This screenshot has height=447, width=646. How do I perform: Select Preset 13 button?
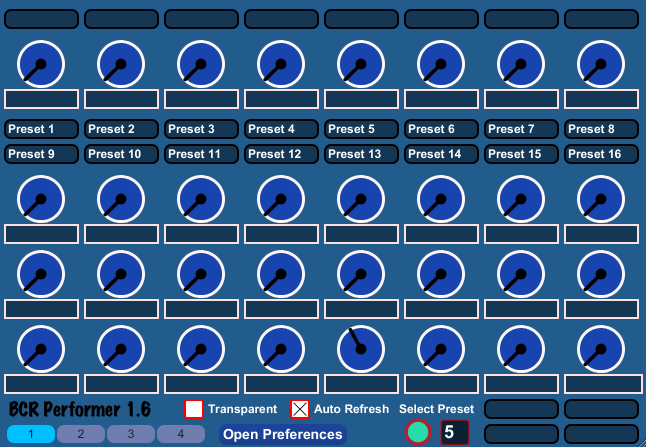click(361, 154)
